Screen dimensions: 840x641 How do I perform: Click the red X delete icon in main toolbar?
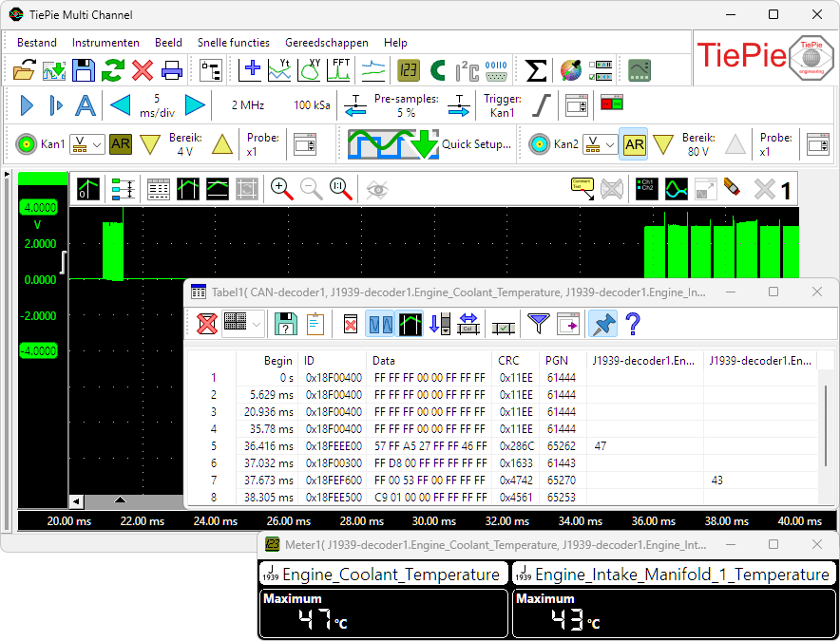[143, 70]
